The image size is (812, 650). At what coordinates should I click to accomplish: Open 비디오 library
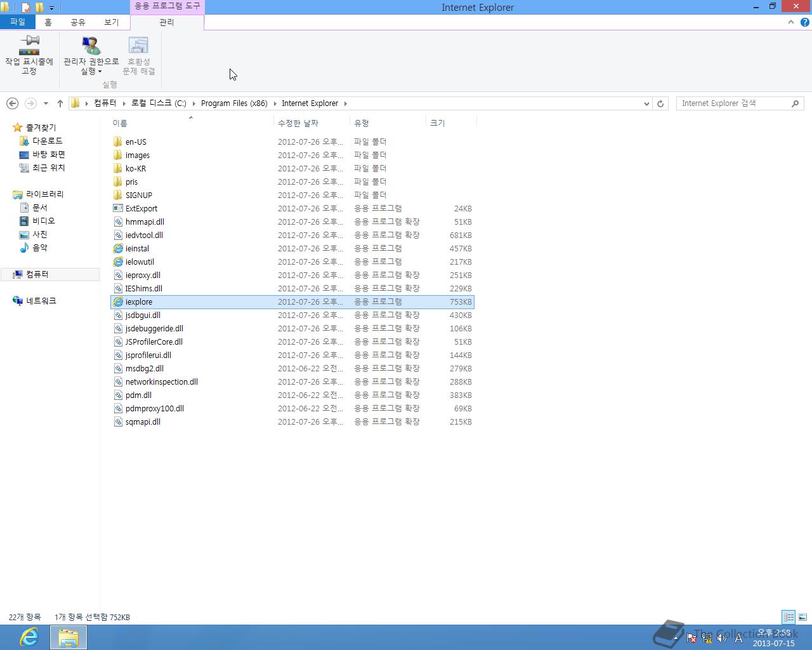[43, 221]
